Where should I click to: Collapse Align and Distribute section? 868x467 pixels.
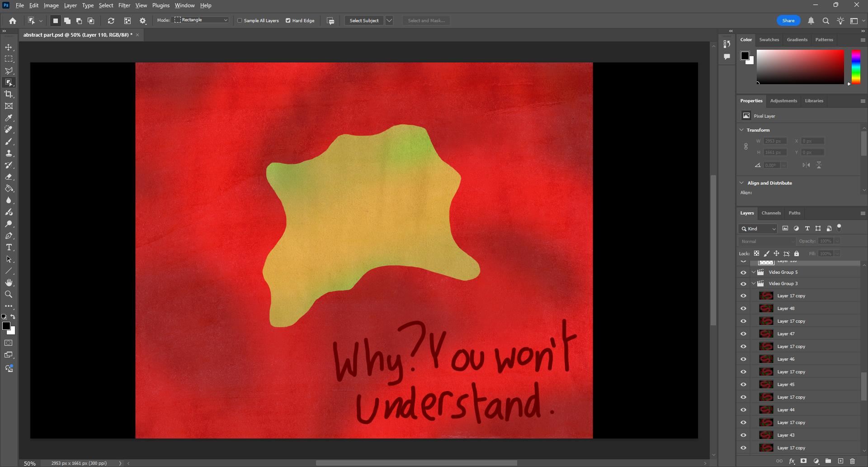tap(741, 183)
